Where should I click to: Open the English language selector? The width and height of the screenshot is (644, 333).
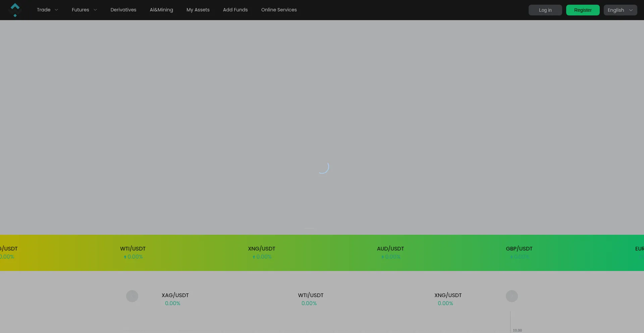click(x=616, y=10)
